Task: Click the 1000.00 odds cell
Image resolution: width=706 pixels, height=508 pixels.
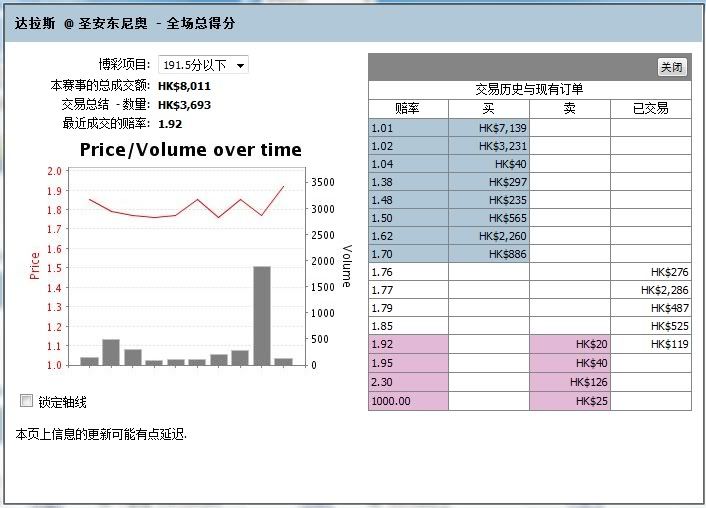Action: click(x=408, y=400)
